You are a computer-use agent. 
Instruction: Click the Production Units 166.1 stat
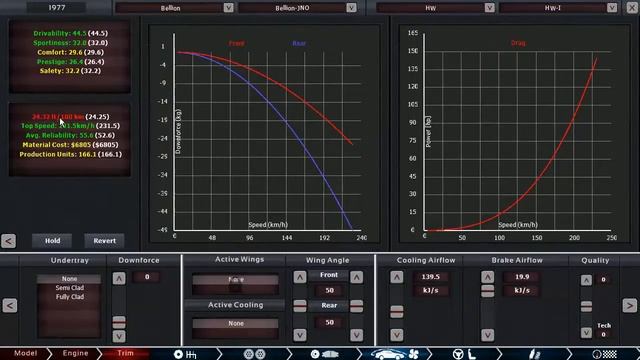(x=70, y=154)
